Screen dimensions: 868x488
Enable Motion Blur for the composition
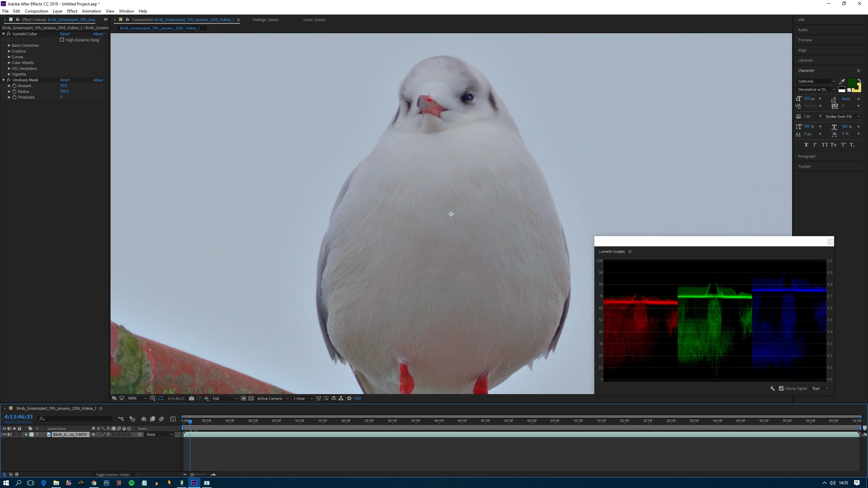pos(161,419)
